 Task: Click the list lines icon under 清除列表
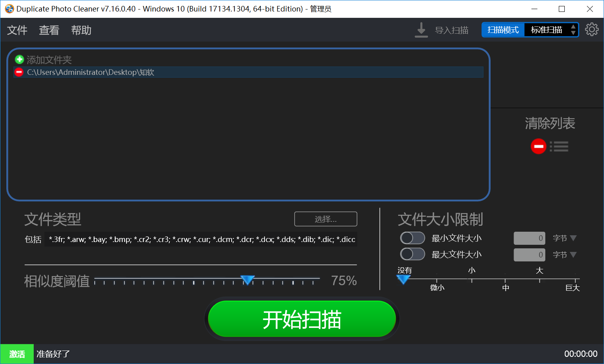click(x=559, y=147)
